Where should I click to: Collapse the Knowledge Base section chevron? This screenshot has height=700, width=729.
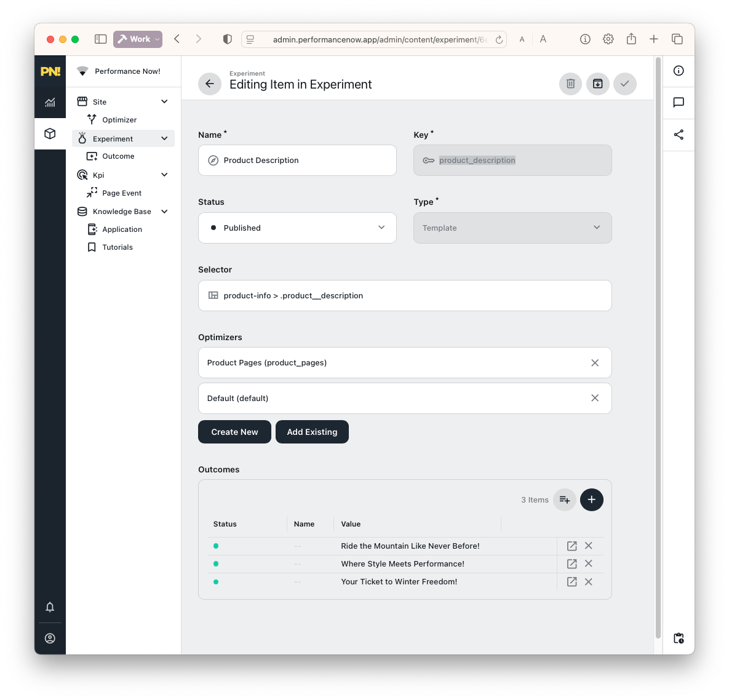point(164,212)
